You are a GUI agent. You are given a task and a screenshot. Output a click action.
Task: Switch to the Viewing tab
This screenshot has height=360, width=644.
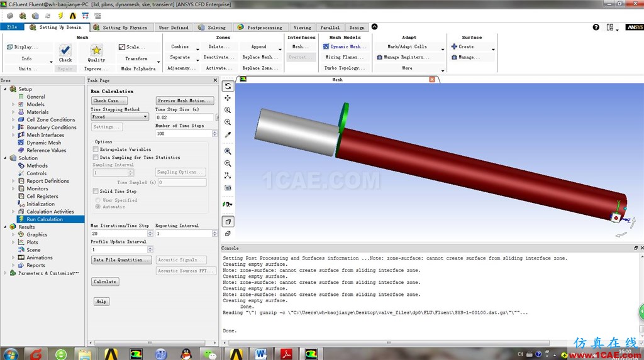pyautogui.click(x=303, y=28)
